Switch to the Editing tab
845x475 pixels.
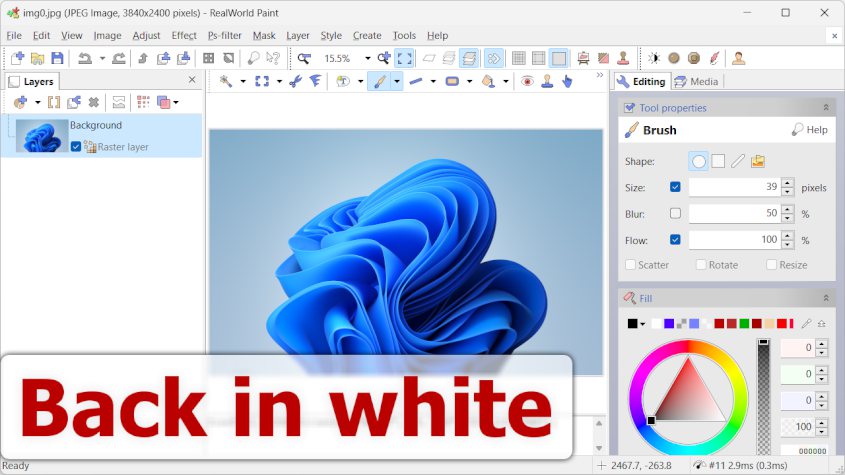click(x=641, y=81)
